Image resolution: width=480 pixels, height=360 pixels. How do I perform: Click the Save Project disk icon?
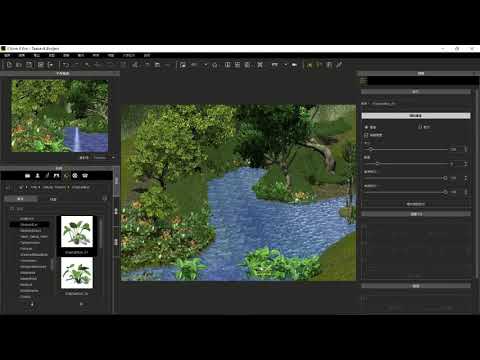point(29,65)
